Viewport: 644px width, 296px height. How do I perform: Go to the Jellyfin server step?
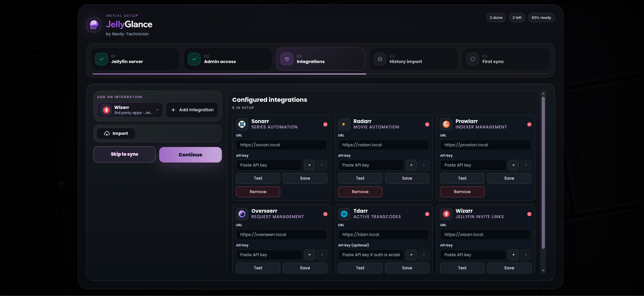coord(135,59)
